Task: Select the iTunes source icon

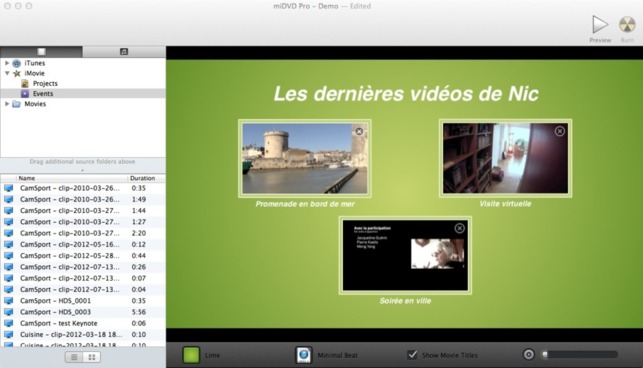Action: pos(16,63)
